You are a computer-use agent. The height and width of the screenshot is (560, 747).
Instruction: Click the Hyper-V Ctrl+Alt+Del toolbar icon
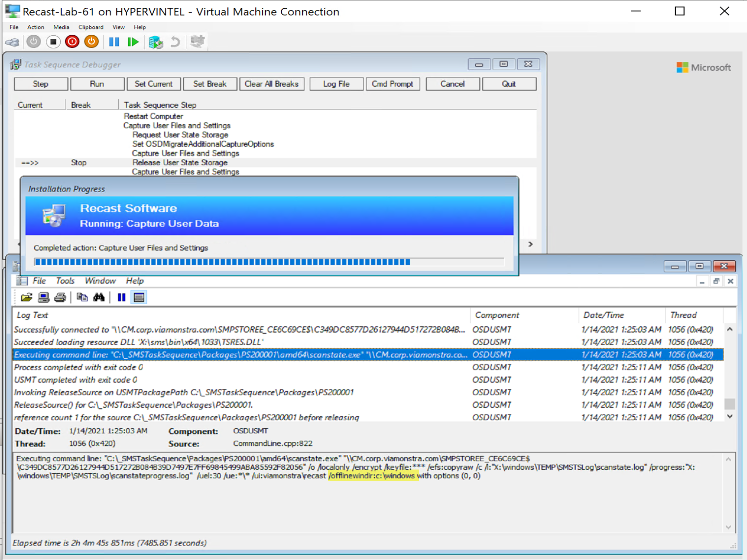12,42
